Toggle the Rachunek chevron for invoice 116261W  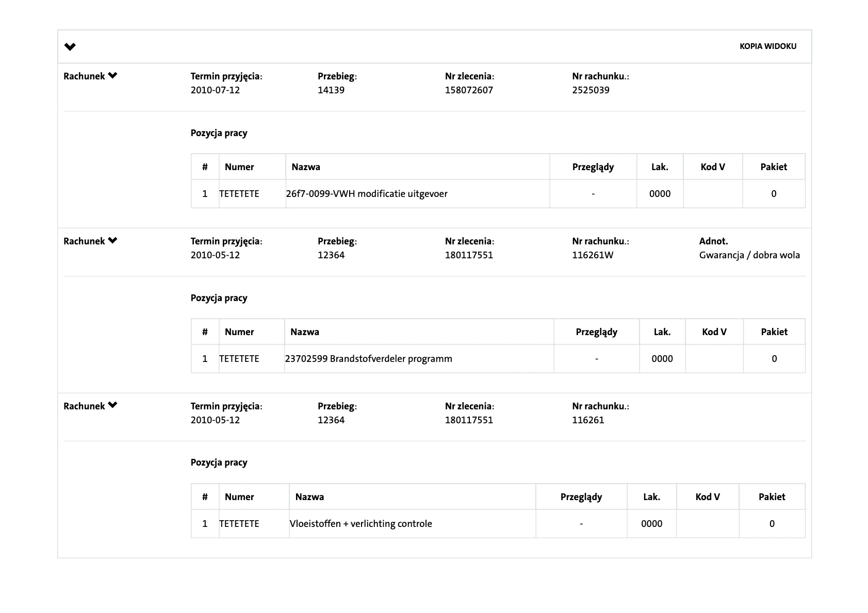(x=112, y=241)
